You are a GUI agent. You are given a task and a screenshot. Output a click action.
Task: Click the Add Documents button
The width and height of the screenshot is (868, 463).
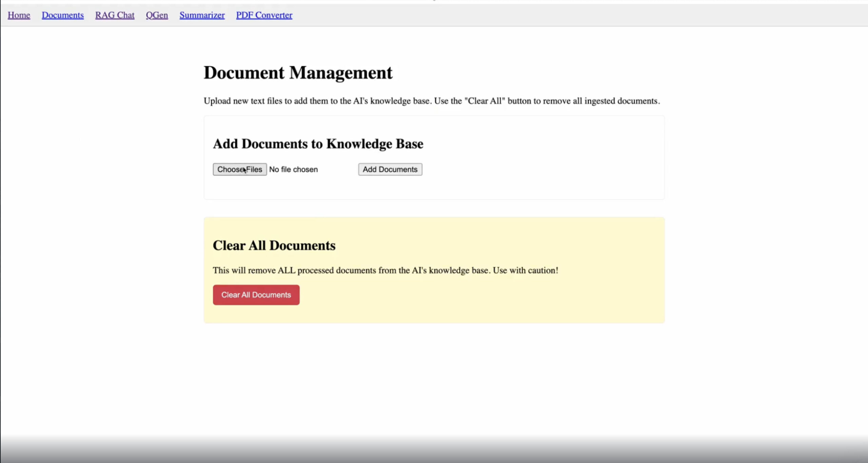tap(390, 169)
